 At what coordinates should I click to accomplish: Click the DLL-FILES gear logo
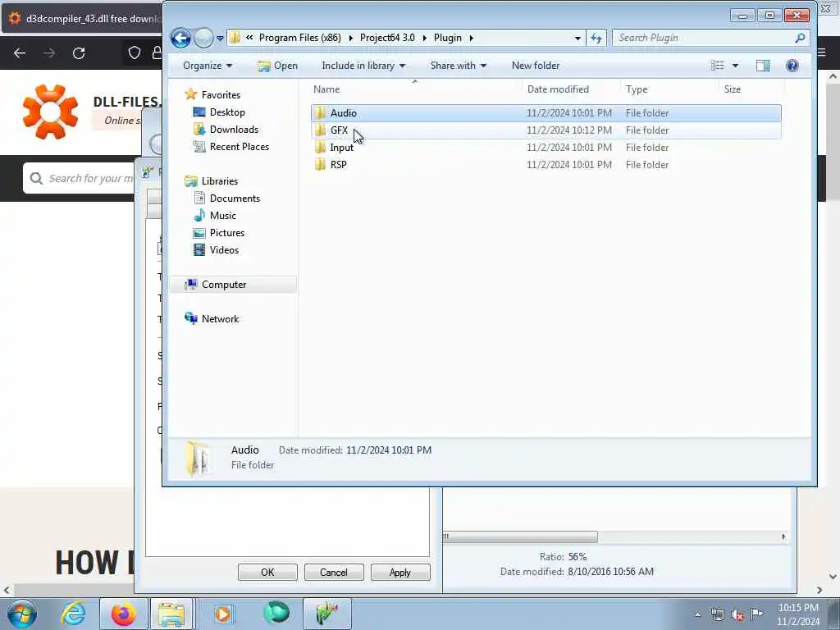[50, 112]
